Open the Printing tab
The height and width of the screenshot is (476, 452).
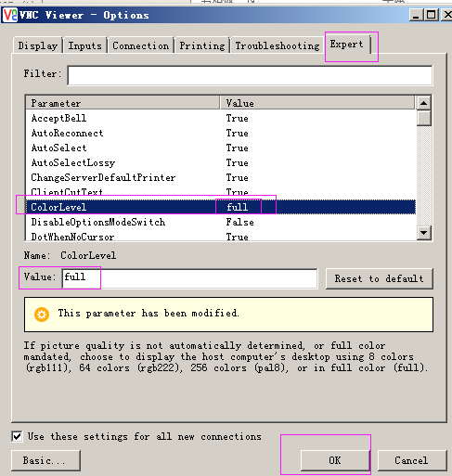[x=202, y=45]
